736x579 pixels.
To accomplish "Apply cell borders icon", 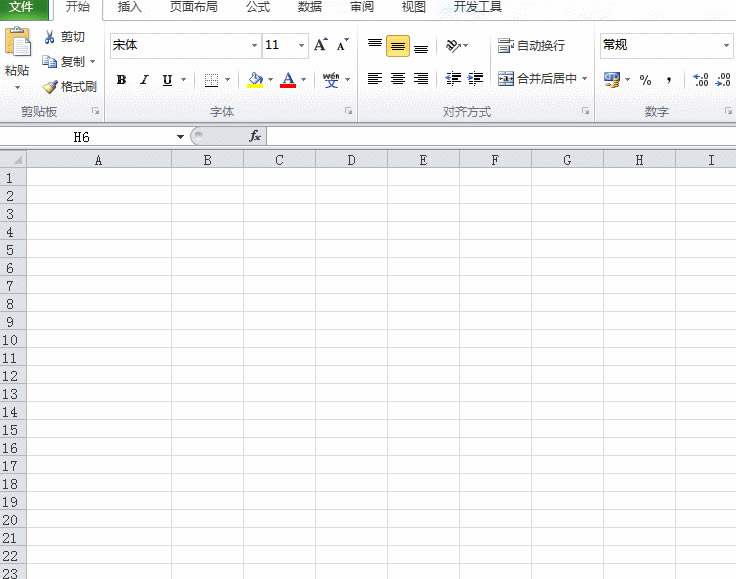I will point(211,80).
